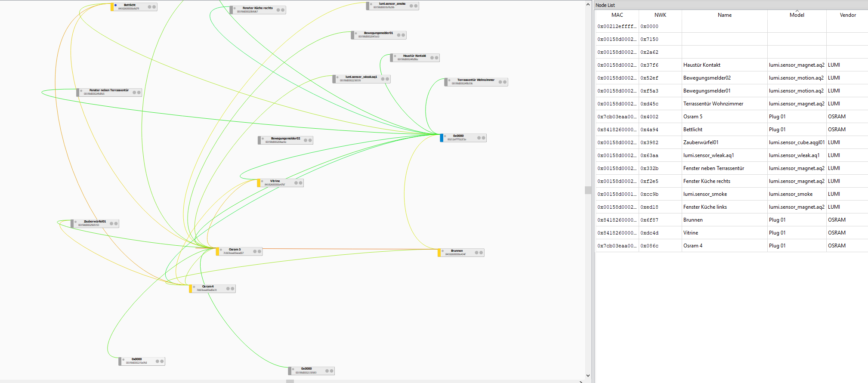This screenshot has height=383, width=868.
Task: Open endpoint circles on Terrassentür Wohnzimmer node
Action: [x=503, y=82]
